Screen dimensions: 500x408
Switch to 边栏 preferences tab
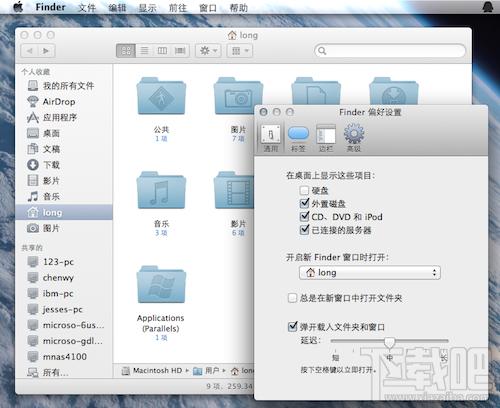pos(326,138)
